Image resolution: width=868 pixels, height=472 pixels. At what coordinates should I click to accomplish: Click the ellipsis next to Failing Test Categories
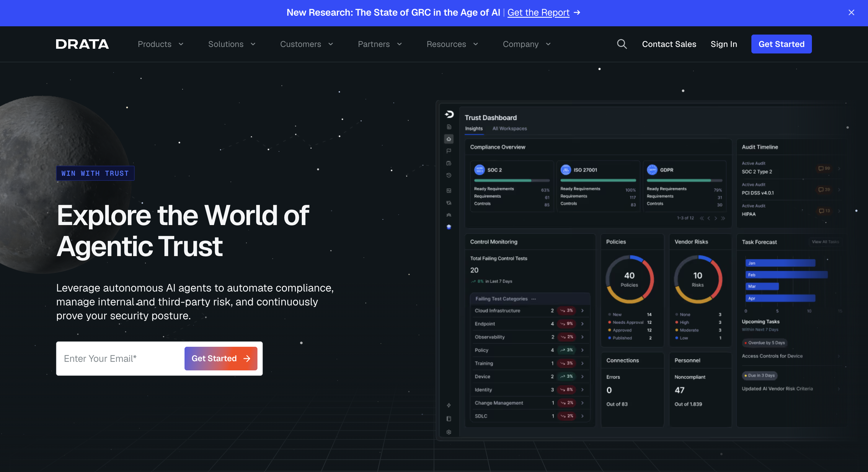pyautogui.click(x=533, y=299)
